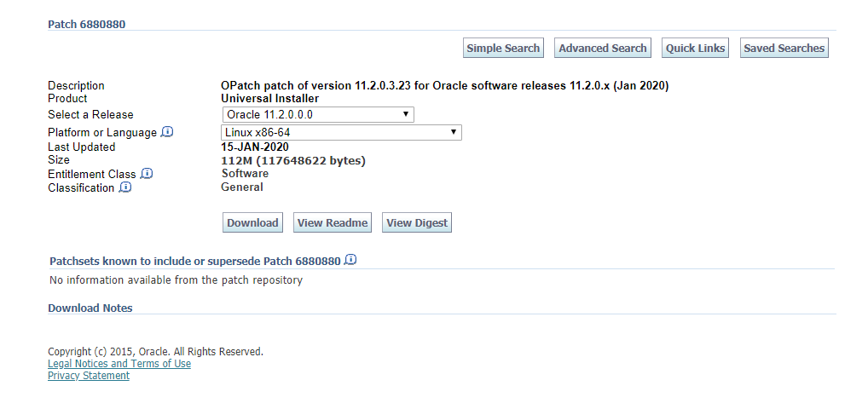The image size is (868, 409).
Task: Click the Patch 6880880 page title
Action: 86,24
